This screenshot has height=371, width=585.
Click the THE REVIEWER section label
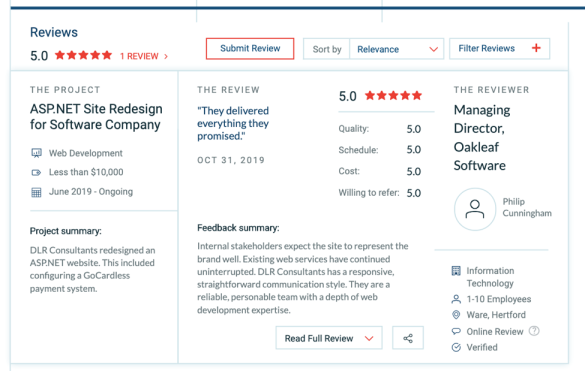[492, 90]
